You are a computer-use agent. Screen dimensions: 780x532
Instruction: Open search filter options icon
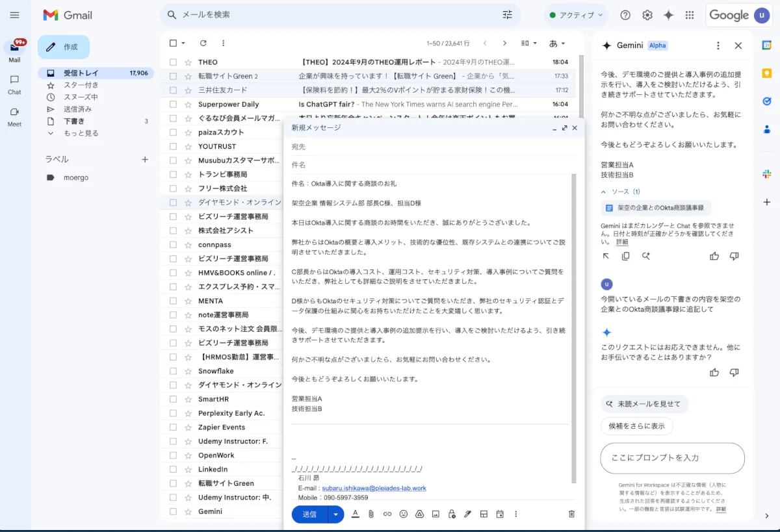508,15
